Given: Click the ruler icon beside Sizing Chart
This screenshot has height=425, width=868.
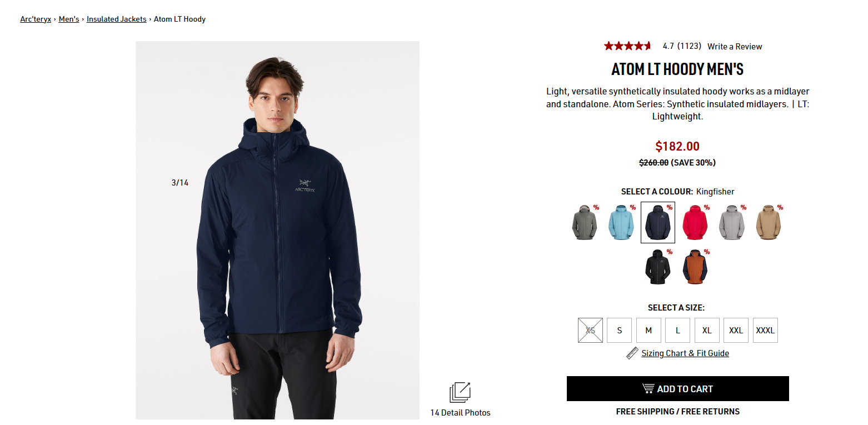Looking at the screenshot, I should coord(632,353).
